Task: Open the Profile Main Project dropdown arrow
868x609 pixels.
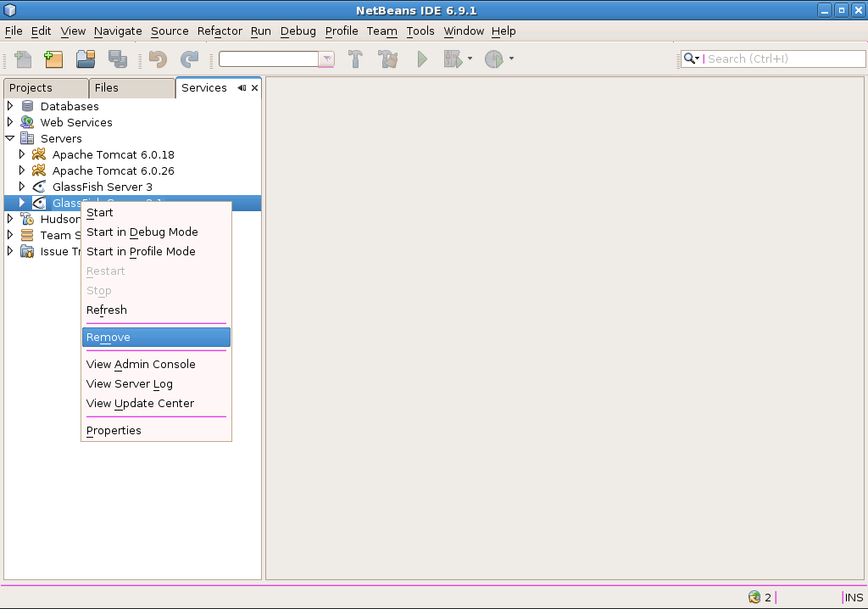Action: pyautogui.click(x=511, y=59)
